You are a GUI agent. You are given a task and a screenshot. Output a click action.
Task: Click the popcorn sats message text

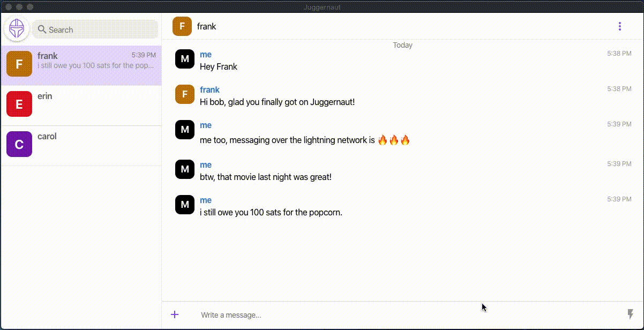pos(271,213)
